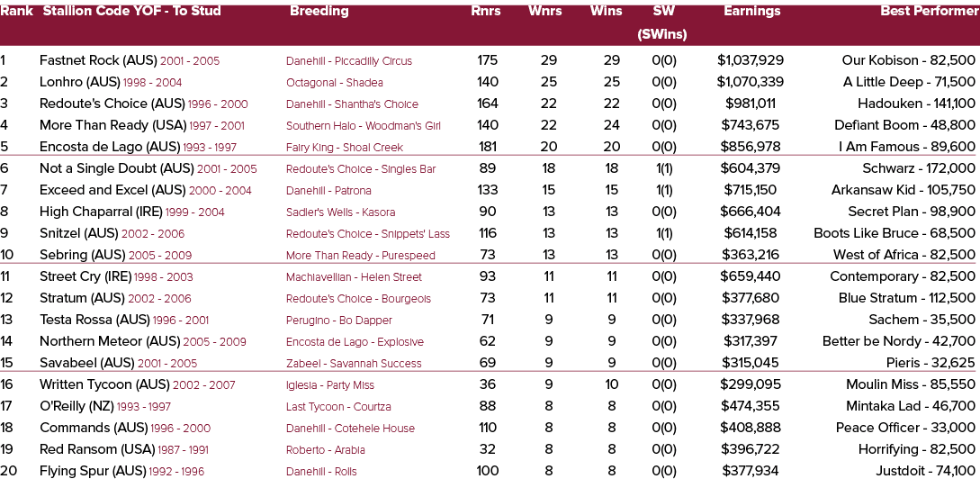The width and height of the screenshot is (980, 497).
Task: Click earnings value $1,070,339
Action: click(x=750, y=82)
